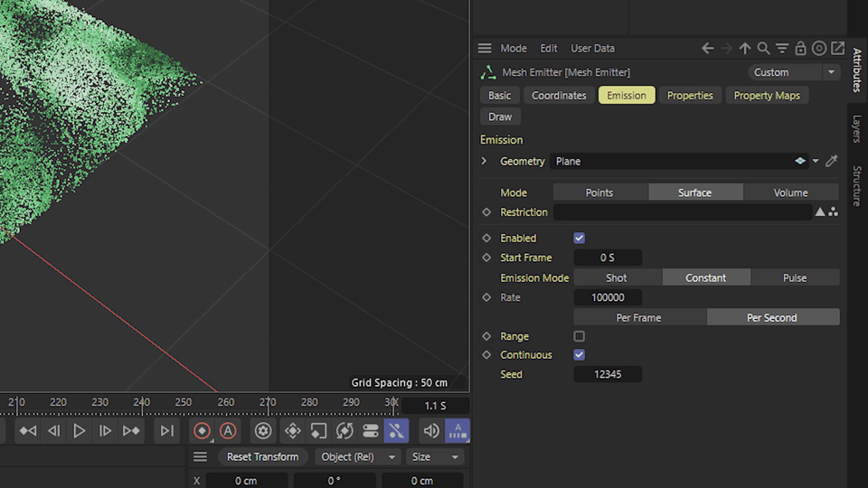The image size is (868, 488).
Task: Open the Object (Rel) coordinate dropdown
Action: click(358, 457)
